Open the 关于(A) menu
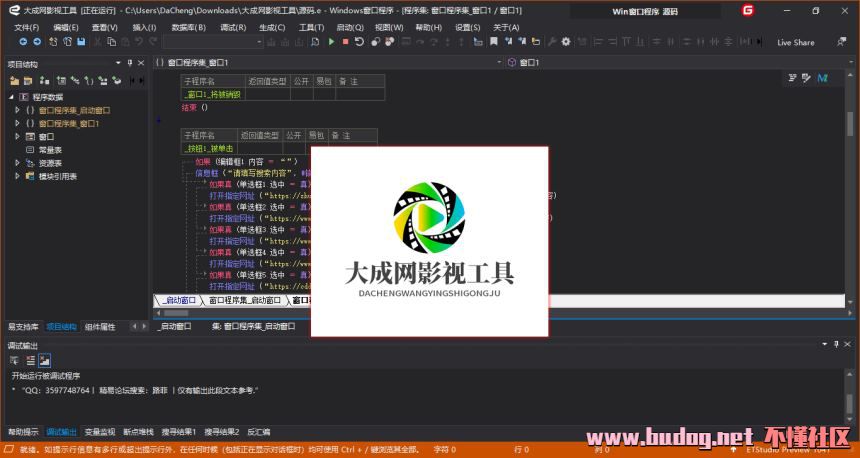Image resolution: width=860 pixels, height=458 pixels. [506, 27]
